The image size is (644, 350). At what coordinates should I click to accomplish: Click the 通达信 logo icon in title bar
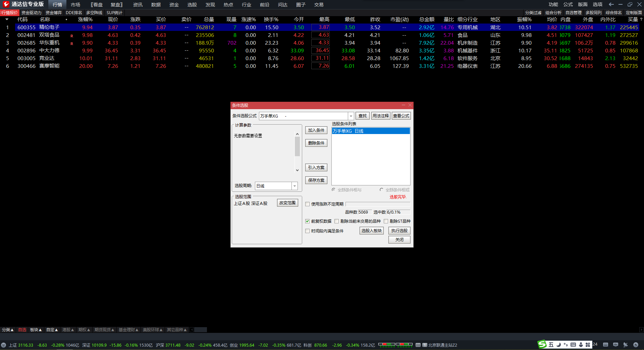point(6,4)
